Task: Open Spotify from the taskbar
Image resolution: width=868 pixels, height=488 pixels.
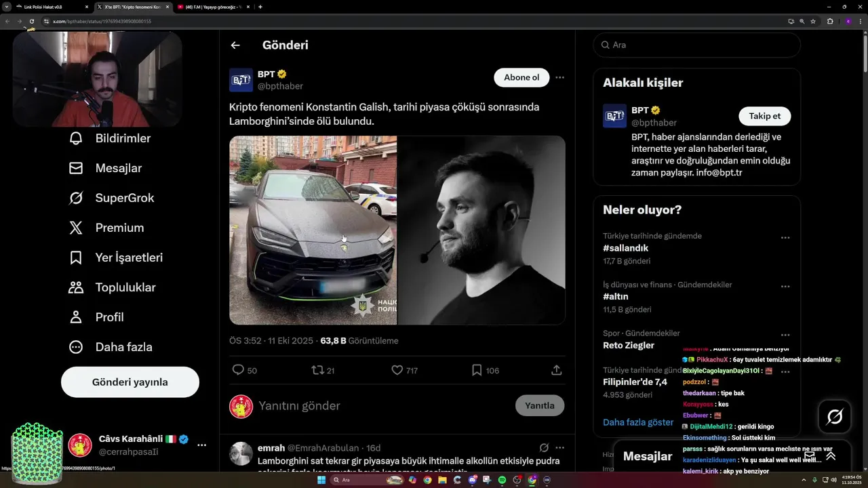Action: (x=502, y=480)
